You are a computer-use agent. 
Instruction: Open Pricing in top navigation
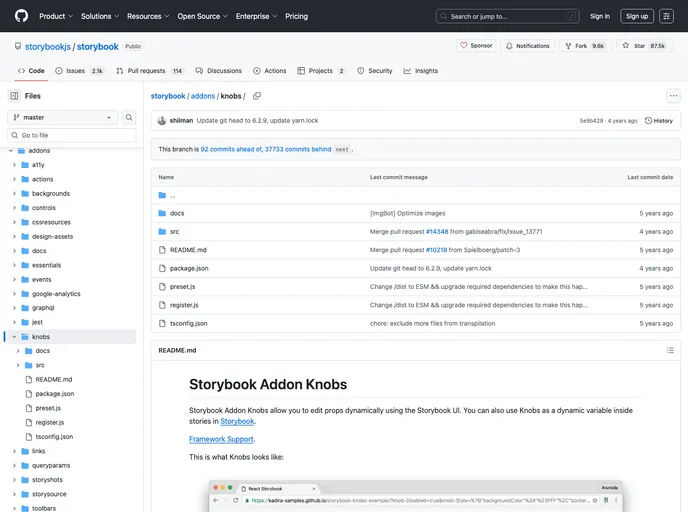(296, 16)
